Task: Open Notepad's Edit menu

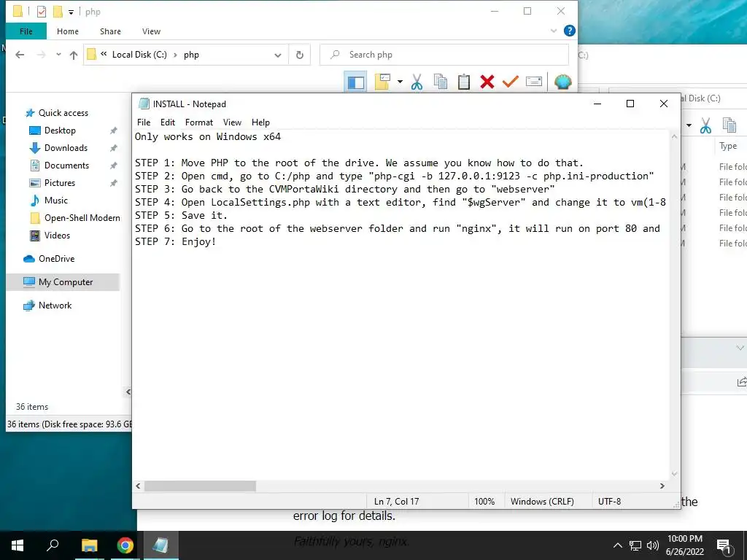Action: tap(168, 122)
